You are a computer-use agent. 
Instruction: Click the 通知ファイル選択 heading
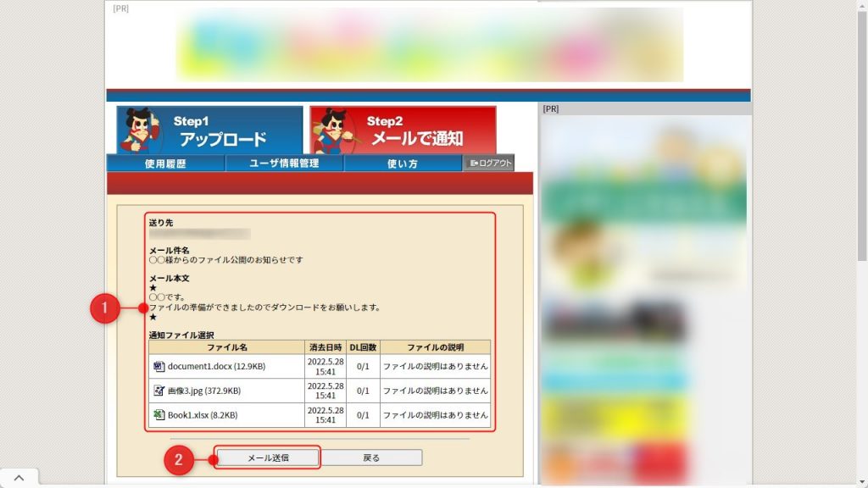pyautogui.click(x=181, y=335)
